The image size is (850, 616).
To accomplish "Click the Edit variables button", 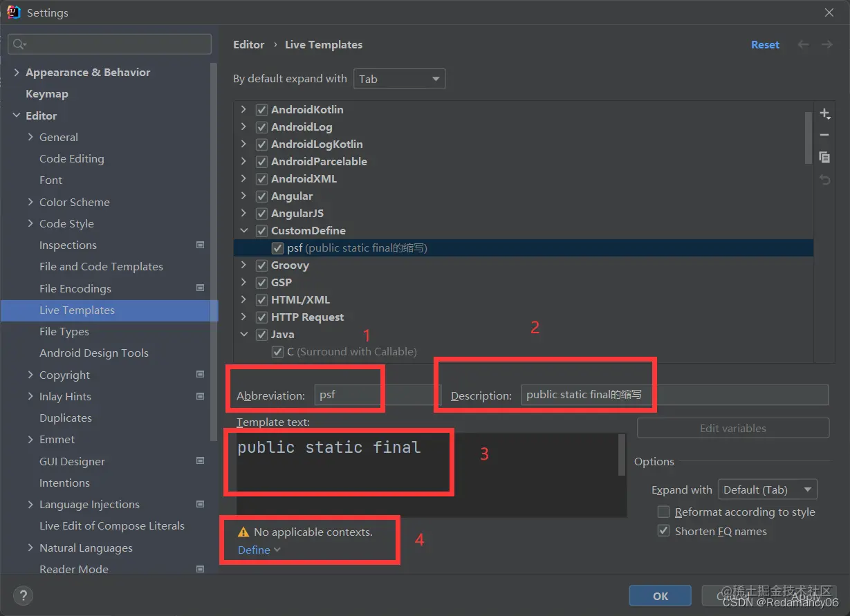I will [x=733, y=428].
